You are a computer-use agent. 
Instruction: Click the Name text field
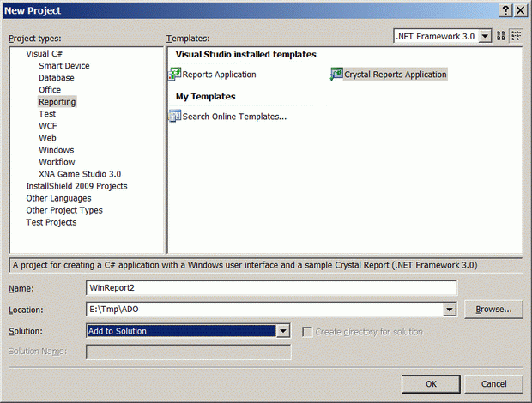[271, 288]
